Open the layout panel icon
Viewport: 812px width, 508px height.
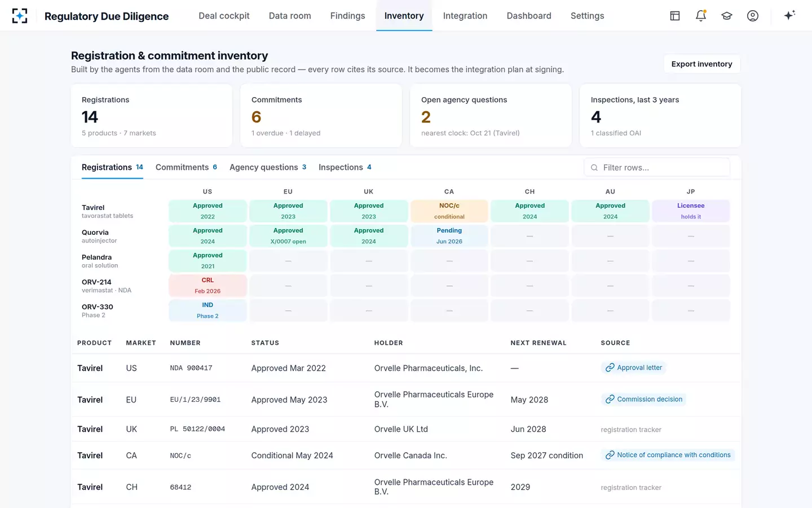click(674, 16)
